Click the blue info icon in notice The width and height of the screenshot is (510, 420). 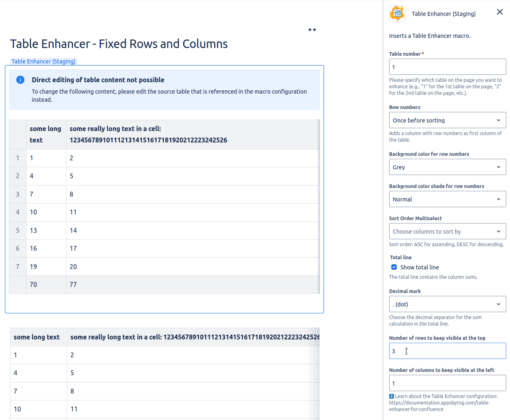[x=20, y=80]
